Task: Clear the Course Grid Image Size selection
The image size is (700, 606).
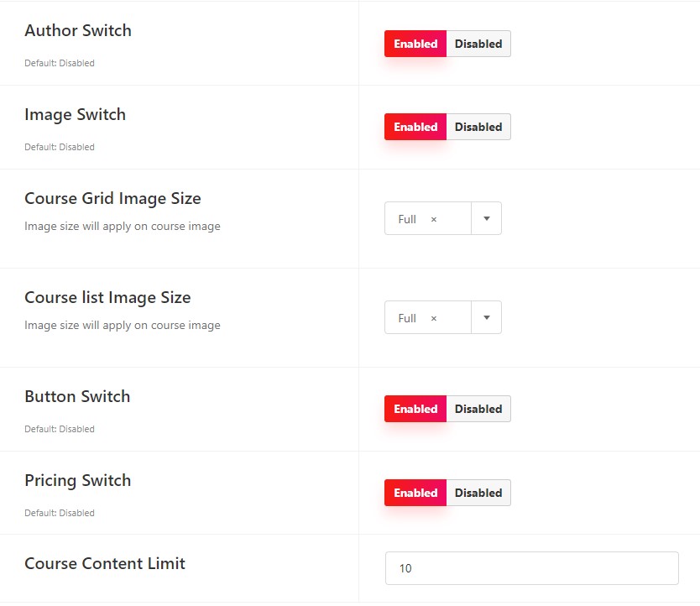Action: [433, 219]
